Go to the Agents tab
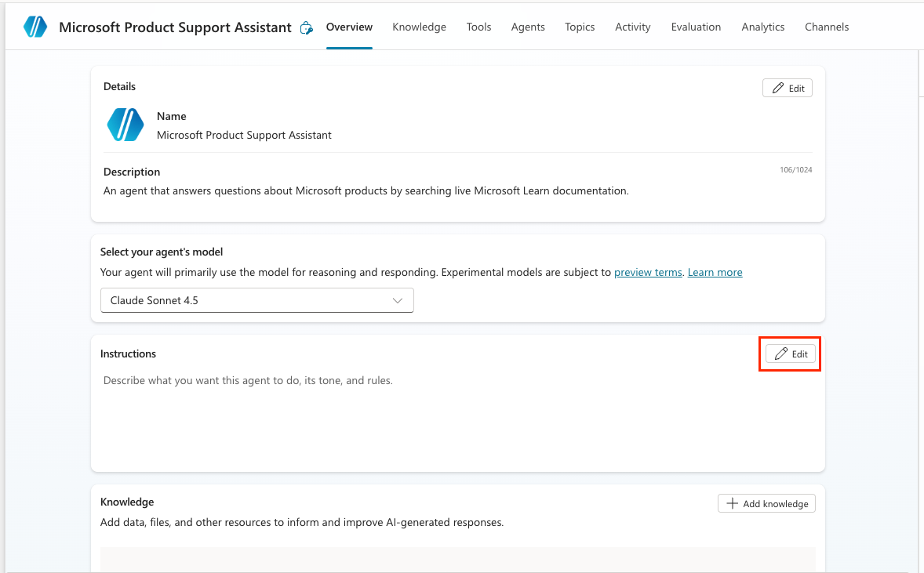The image size is (924, 573). pyautogui.click(x=528, y=27)
